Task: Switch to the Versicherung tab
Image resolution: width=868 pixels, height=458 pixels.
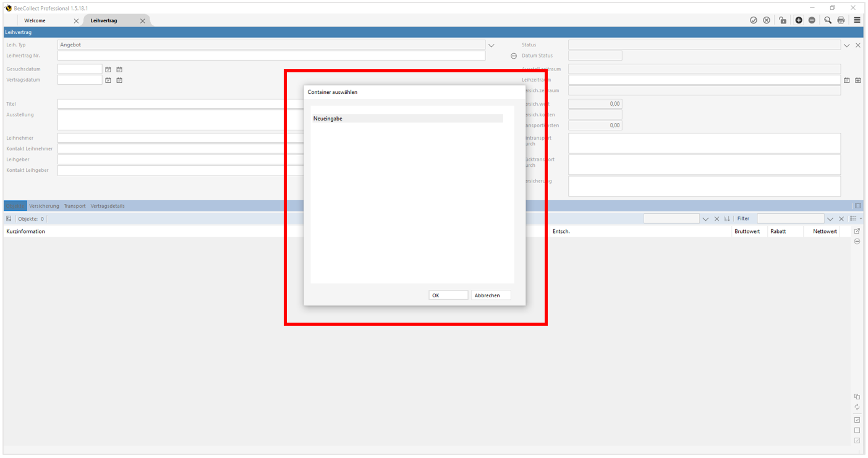Action: tap(44, 206)
